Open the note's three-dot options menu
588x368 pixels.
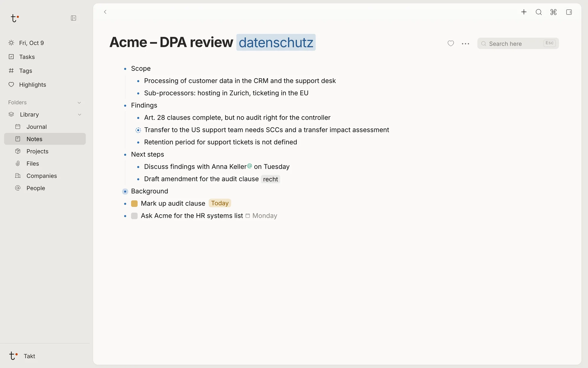click(465, 44)
